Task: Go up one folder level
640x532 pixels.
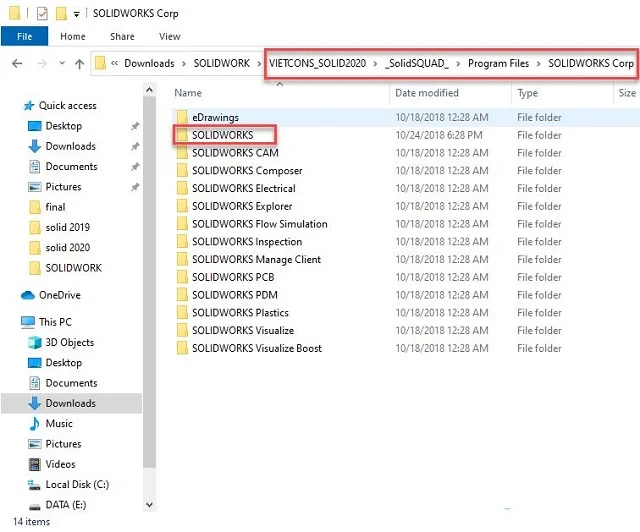Action: tap(80, 64)
